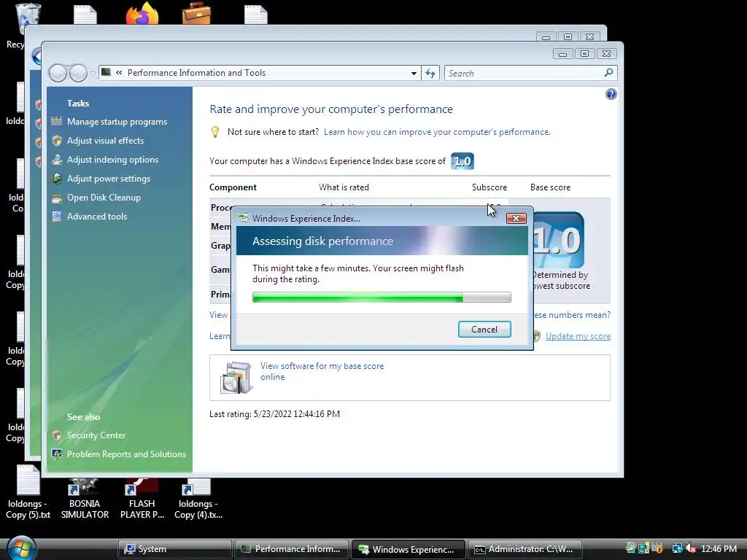The image size is (747, 560).
Task: Open Learn how to improve performance link
Action: tap(437, 132)
